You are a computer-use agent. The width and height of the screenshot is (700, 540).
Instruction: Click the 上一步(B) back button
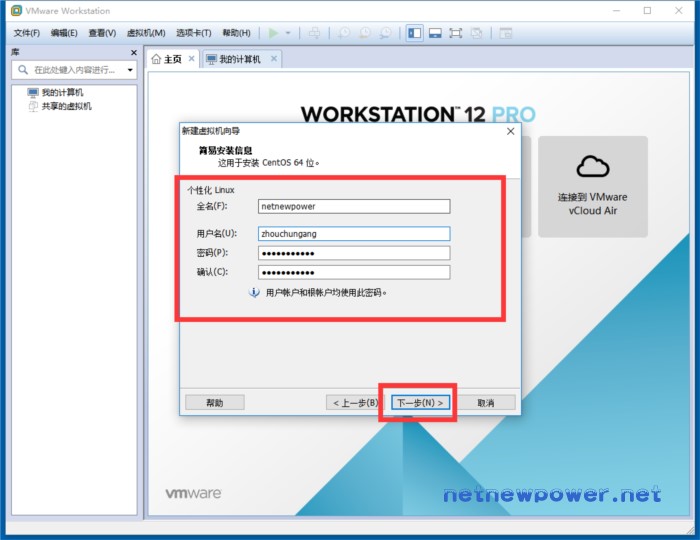tap(356, 403)
